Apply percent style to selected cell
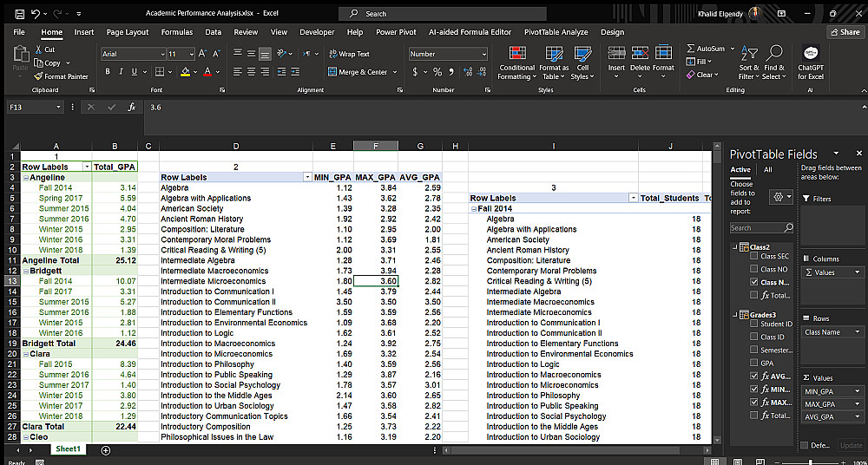The height and width of the screenshot is (465, 868). tap(437, 72)
